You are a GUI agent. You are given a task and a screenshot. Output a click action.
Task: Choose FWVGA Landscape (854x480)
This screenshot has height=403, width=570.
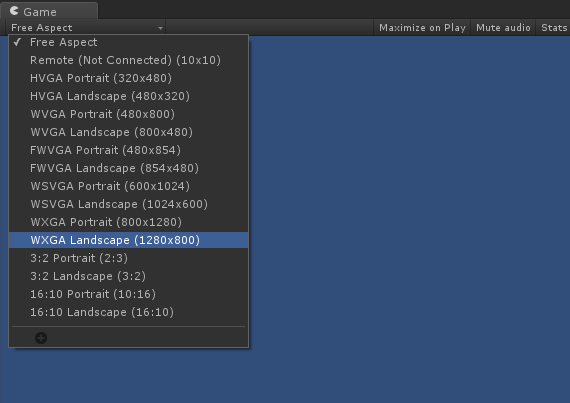coord(129,168)
